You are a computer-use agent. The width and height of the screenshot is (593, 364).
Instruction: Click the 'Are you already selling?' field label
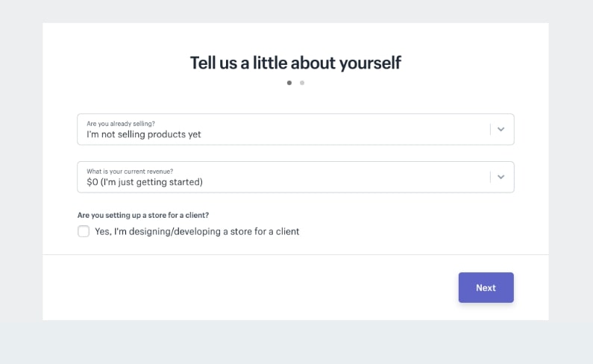tap(121, 123)
